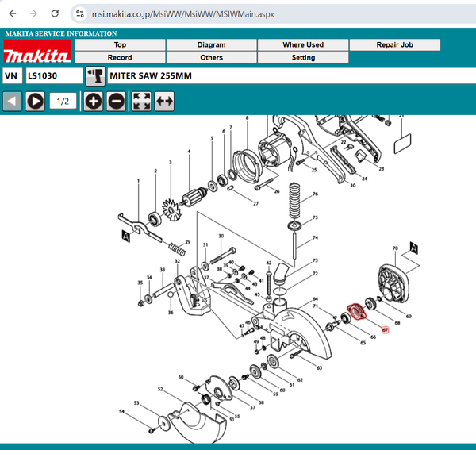Zoom out with the minus icon
This screenshot has width=476, height=450.
click(116, 102)
